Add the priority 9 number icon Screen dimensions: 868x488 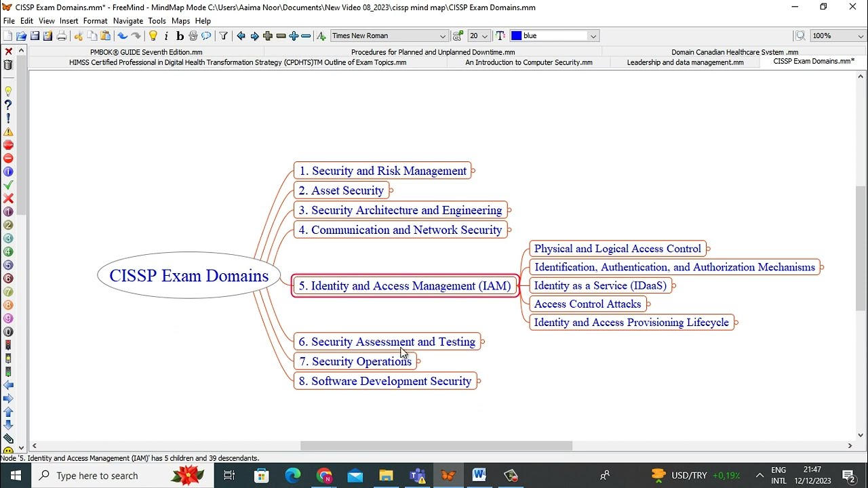tap(8, 319)
